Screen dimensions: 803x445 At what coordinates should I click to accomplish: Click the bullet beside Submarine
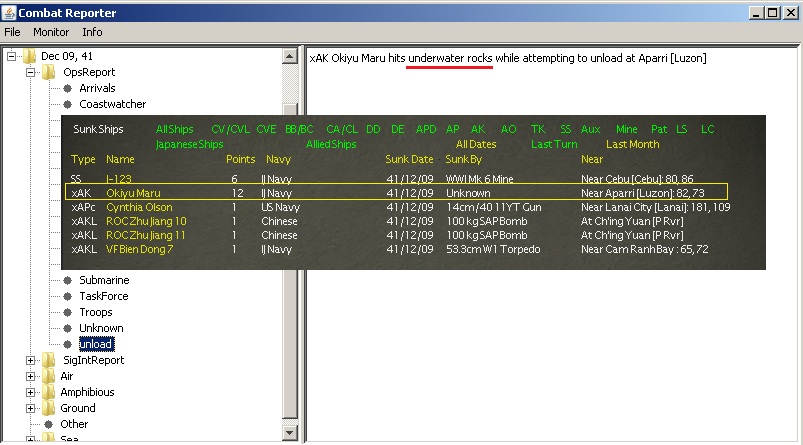click(x=67, y=280)
